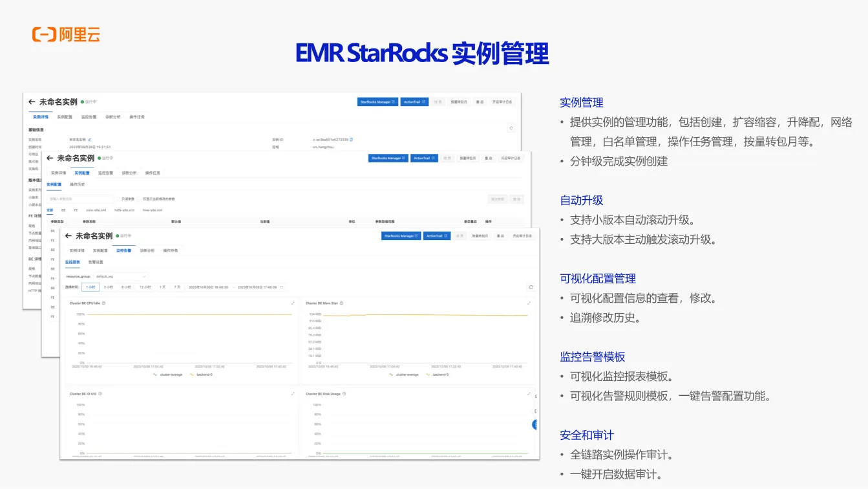
Task: Open 监控告警 tab in front monitoring window
Action: pyautogui.click(x=123, y=250)
